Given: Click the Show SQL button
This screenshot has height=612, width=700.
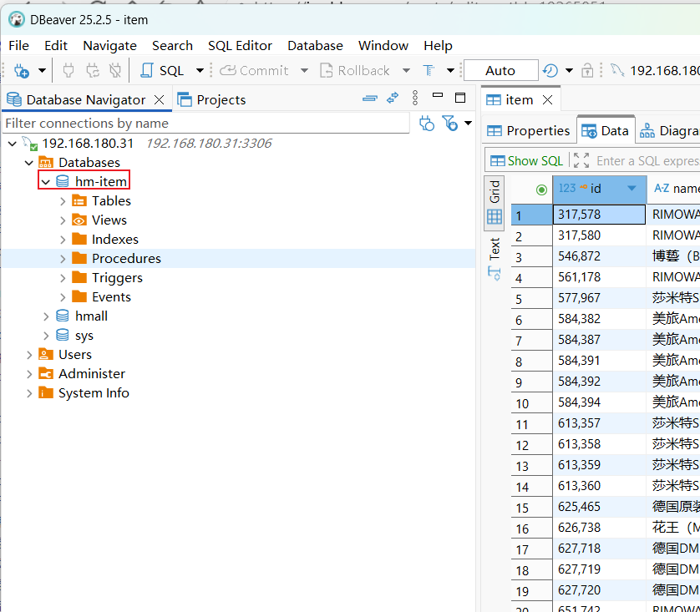Looking at the screenshot, I should [x=527, y=160].
